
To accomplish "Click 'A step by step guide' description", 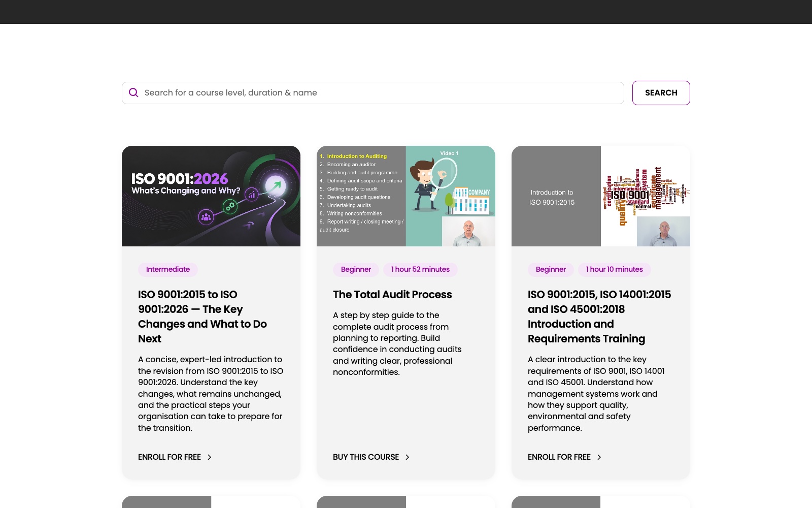I will [397, 343].
